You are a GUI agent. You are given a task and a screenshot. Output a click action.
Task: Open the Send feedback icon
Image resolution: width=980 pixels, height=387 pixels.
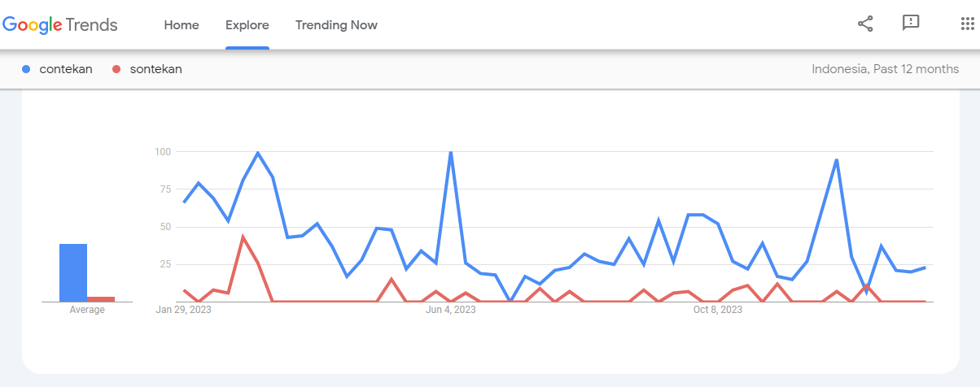(x=911, y=24)
